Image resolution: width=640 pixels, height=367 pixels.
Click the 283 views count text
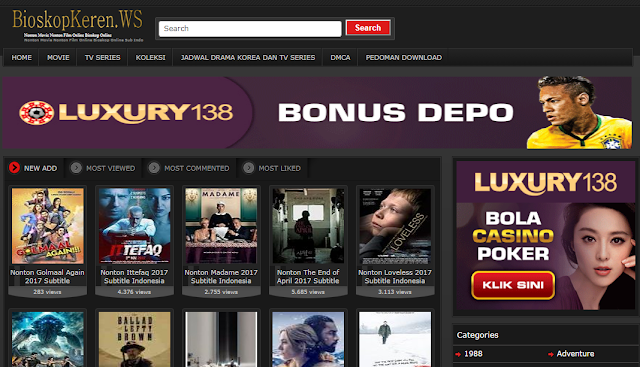(x=47, y=292)
